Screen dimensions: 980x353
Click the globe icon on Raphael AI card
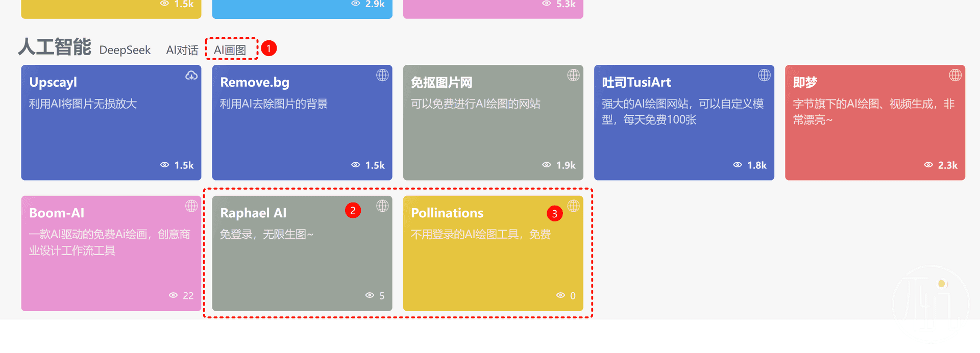[x=382, y=206]
